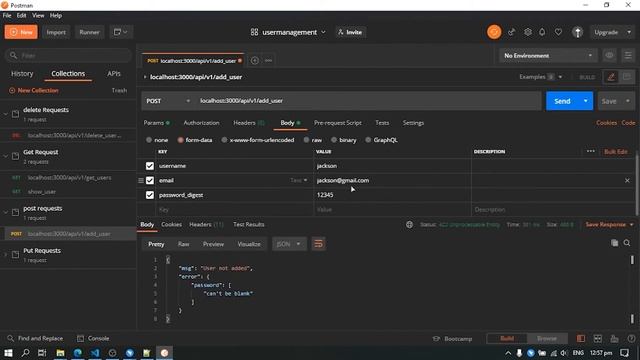The image size is (640, 360).
Task: Click the Import button
Action: point(56,32)
